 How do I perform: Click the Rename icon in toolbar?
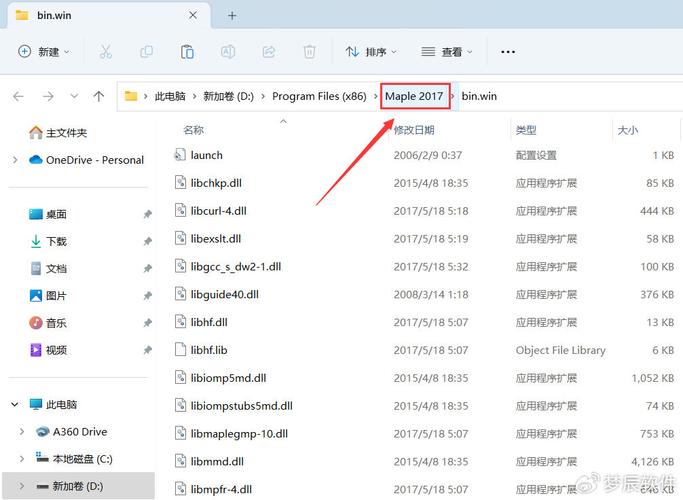228,52
